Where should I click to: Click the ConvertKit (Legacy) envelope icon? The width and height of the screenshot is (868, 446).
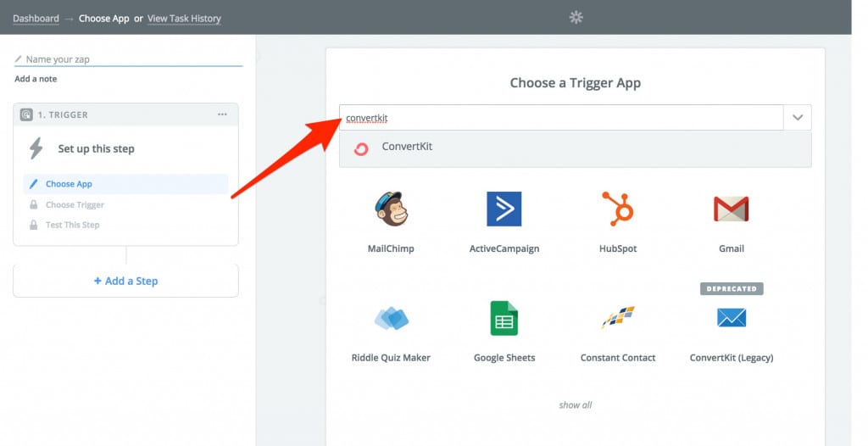[x=732, y=317]
